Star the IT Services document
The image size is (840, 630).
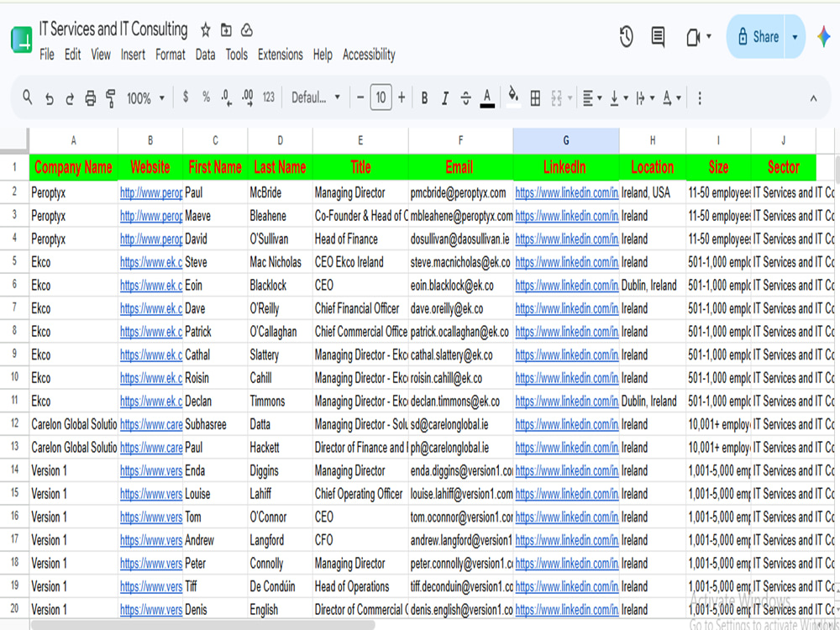coord(205,30)
